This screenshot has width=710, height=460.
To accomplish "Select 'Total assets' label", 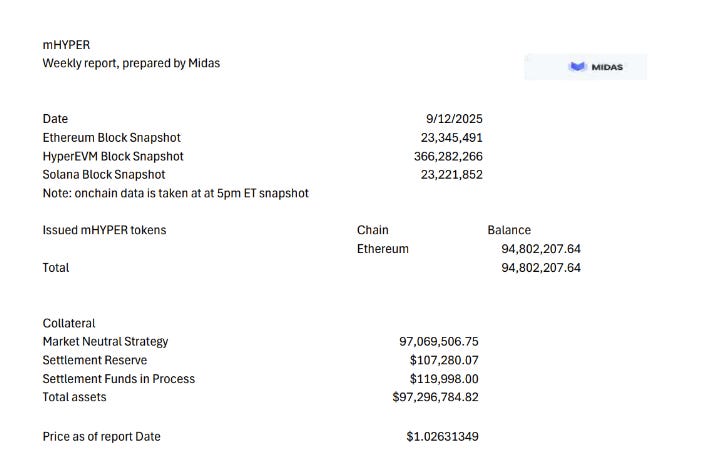I will coord(74,397).
